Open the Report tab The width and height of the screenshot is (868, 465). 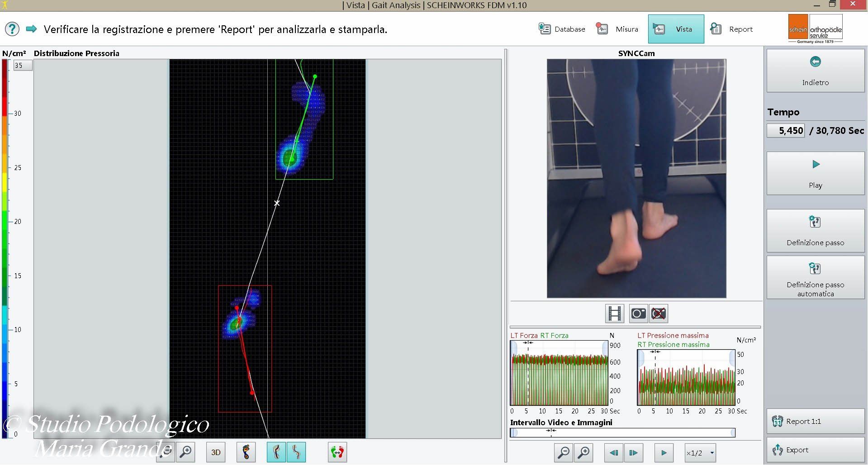731,29
